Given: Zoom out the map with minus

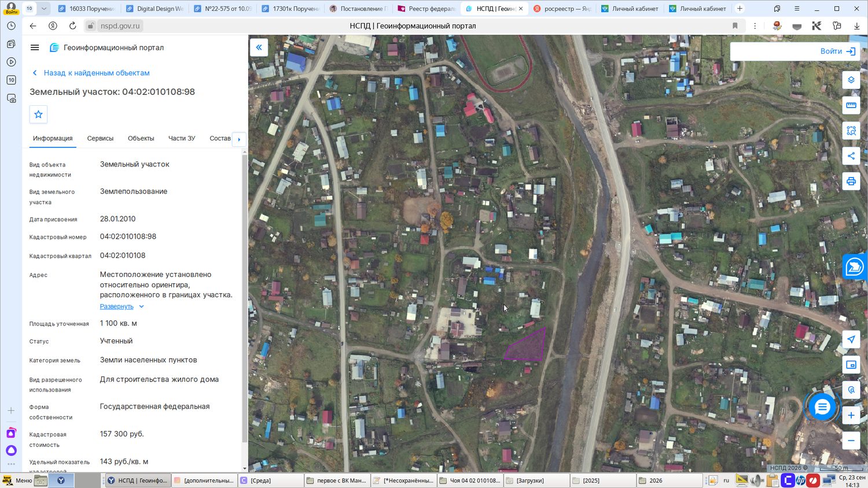Looking at the screenshot, I should click(851, 441).
